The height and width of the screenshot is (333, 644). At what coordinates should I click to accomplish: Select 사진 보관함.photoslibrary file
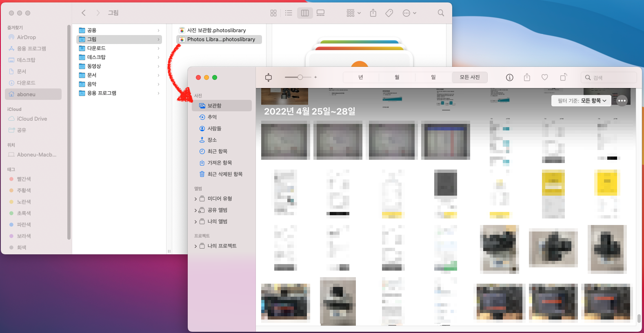point(219,30)
